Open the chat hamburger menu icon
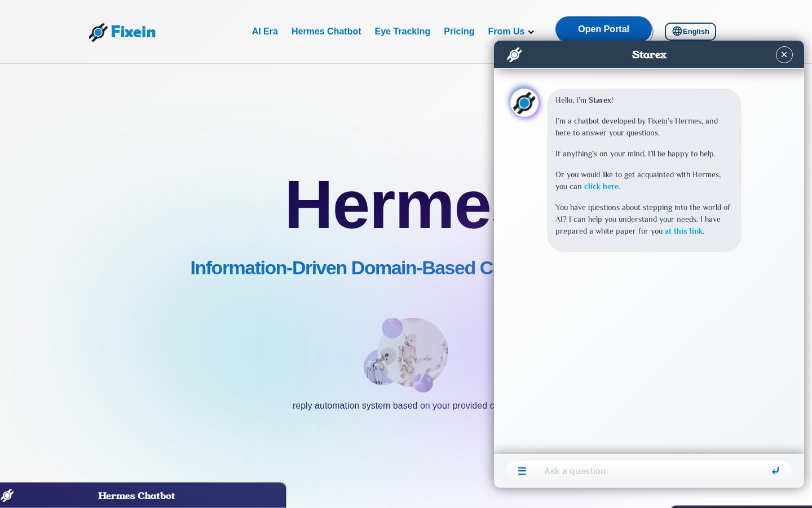Screen dimensions: 812x508 coord(522,471)
